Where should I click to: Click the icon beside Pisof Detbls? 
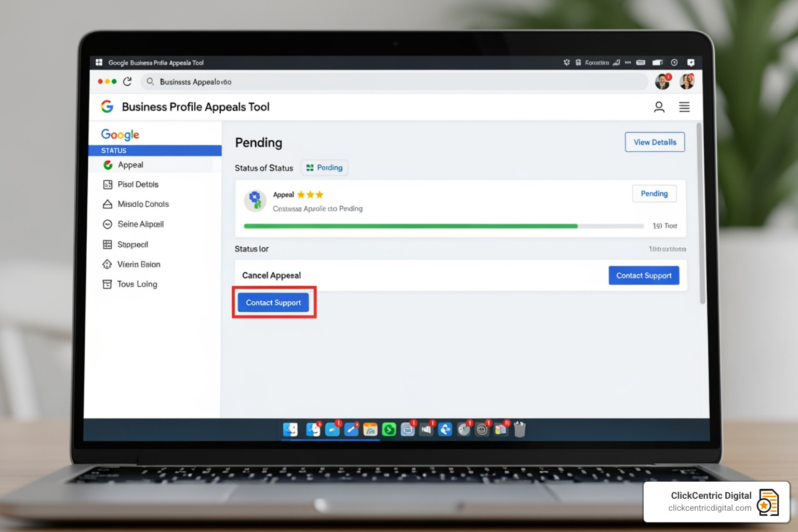(x=108, y=184)
